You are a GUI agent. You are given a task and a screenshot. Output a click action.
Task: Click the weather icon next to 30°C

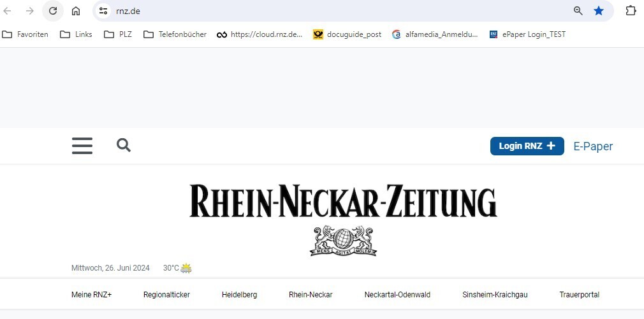(186, 268)
